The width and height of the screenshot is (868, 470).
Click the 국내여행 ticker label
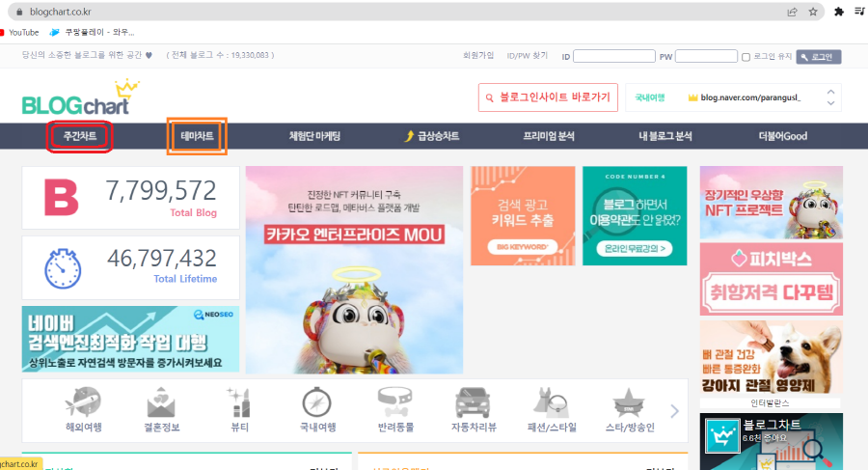tap(650, 97)
